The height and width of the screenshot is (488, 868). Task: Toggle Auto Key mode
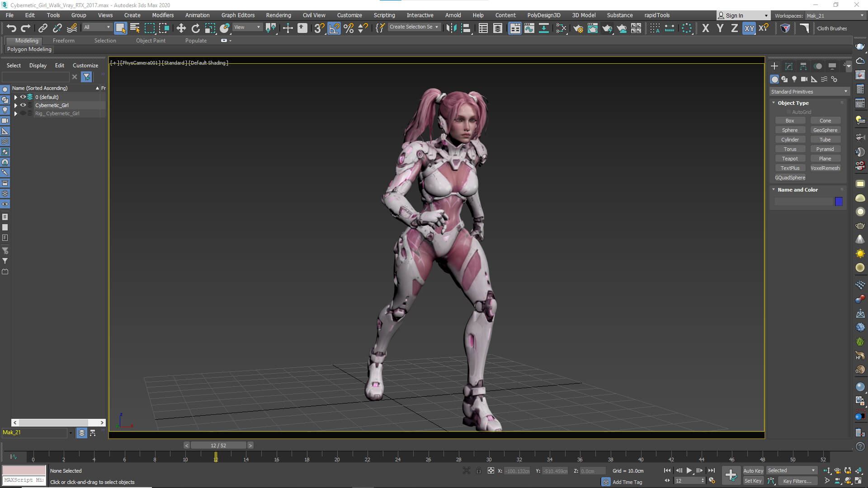click(753, 470)
